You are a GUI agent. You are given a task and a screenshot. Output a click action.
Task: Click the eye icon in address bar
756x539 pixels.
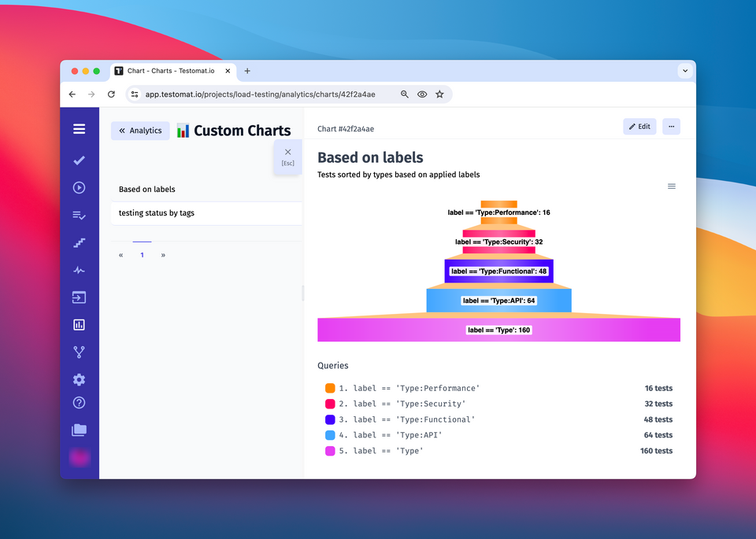click(422, 94)
